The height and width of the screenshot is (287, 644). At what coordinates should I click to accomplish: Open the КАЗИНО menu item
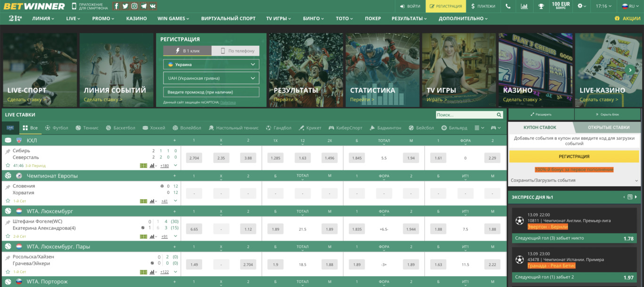click(136, 18)
